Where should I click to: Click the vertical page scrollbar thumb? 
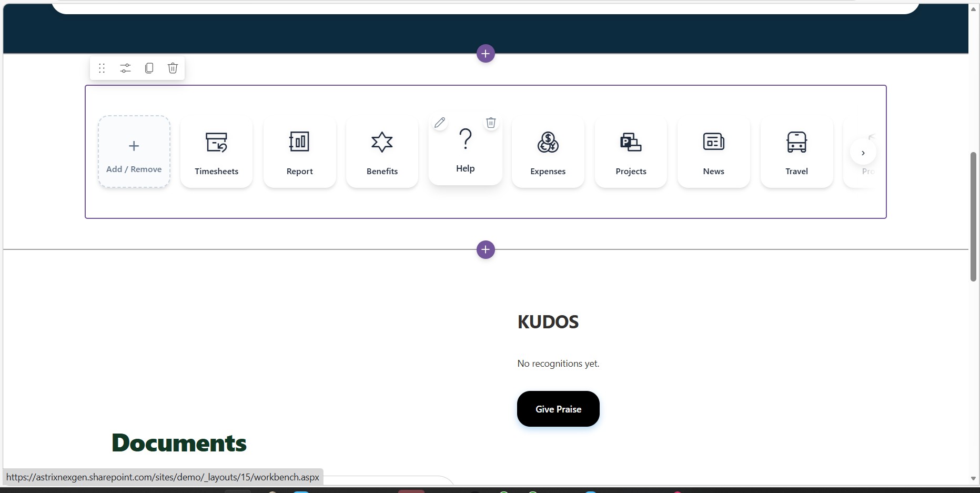click(x=973, y=216)
